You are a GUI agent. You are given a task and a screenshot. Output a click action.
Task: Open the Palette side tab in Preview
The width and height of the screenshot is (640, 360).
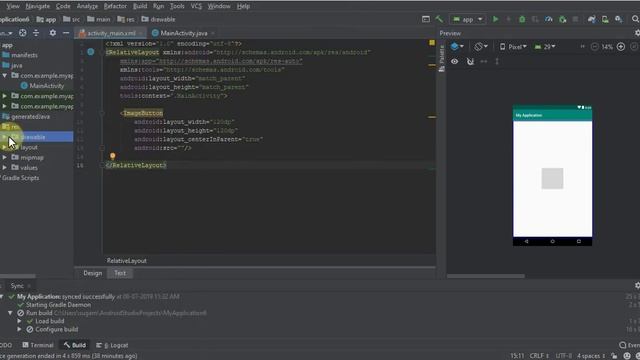click(x=442, y=59)
